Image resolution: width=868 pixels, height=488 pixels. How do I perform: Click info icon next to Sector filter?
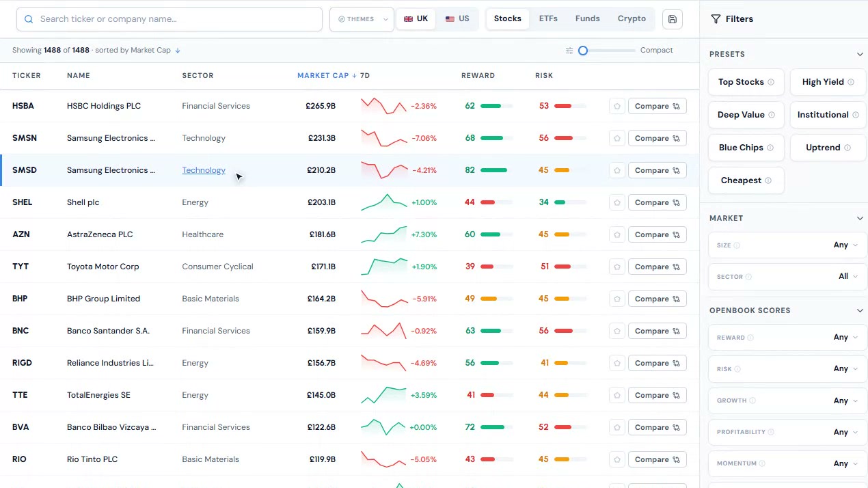coord(748,277)
